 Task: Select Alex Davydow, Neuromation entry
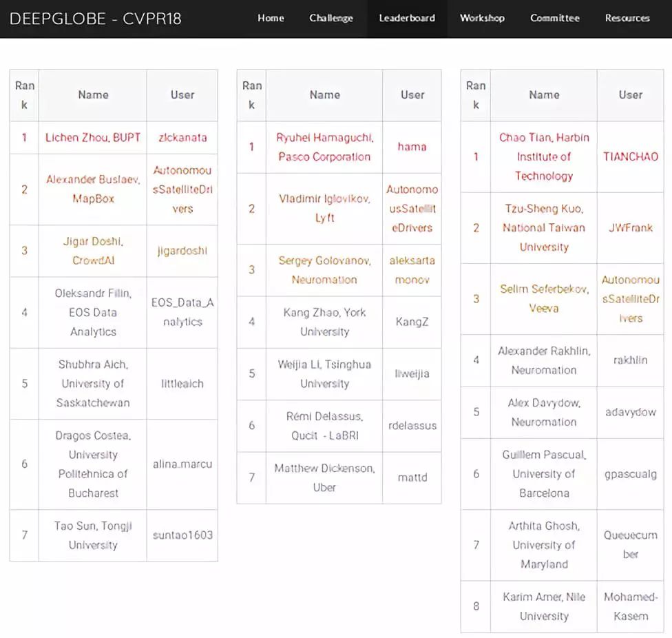pos(544,412)
